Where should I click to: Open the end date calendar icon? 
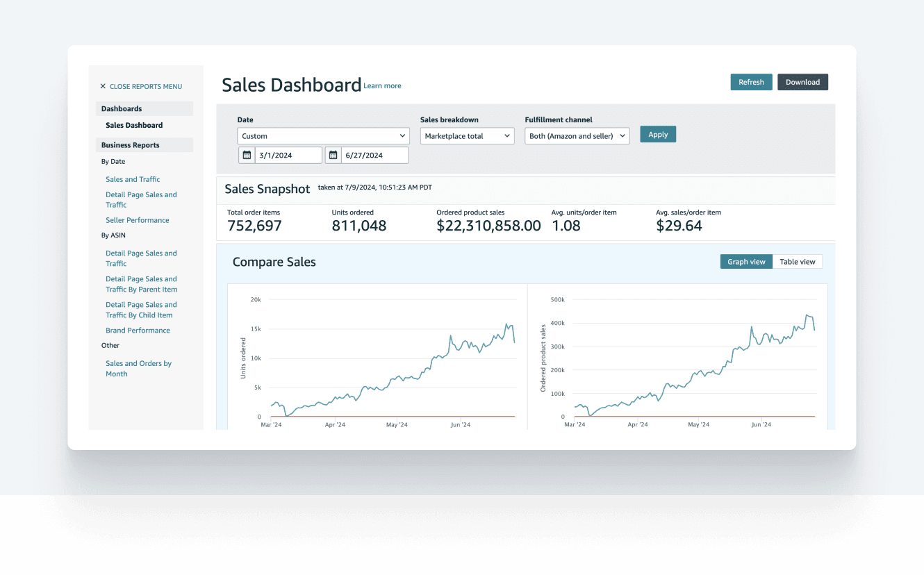click(333, 155)
